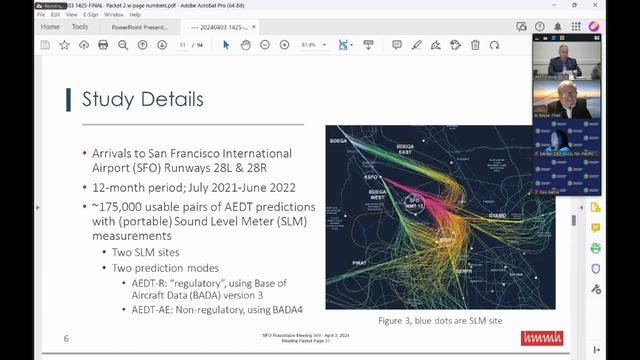
Task: Open the Protect shield tool in sidebar
Action: click(x=596, y=269)
